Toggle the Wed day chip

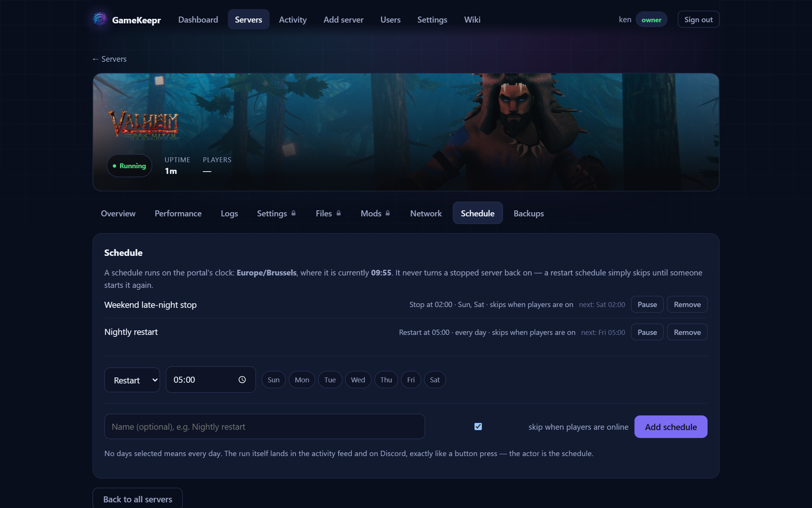click(x=358, y=380)
